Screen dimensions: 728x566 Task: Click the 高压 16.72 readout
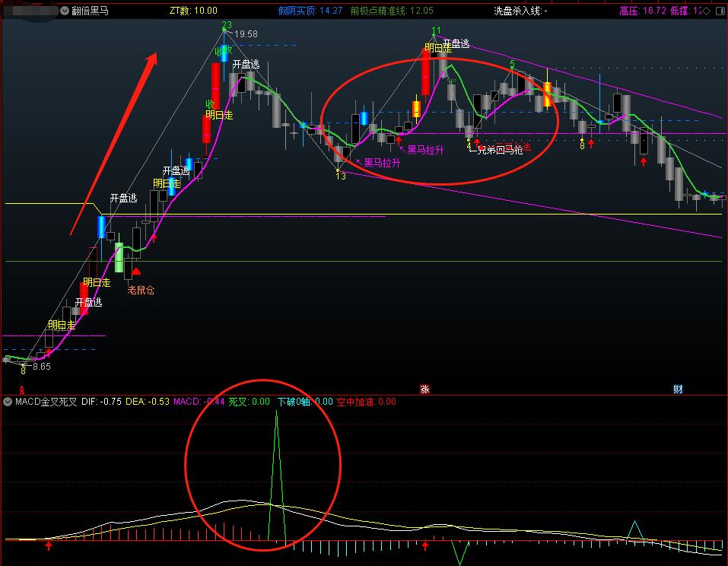click(643, 11)
